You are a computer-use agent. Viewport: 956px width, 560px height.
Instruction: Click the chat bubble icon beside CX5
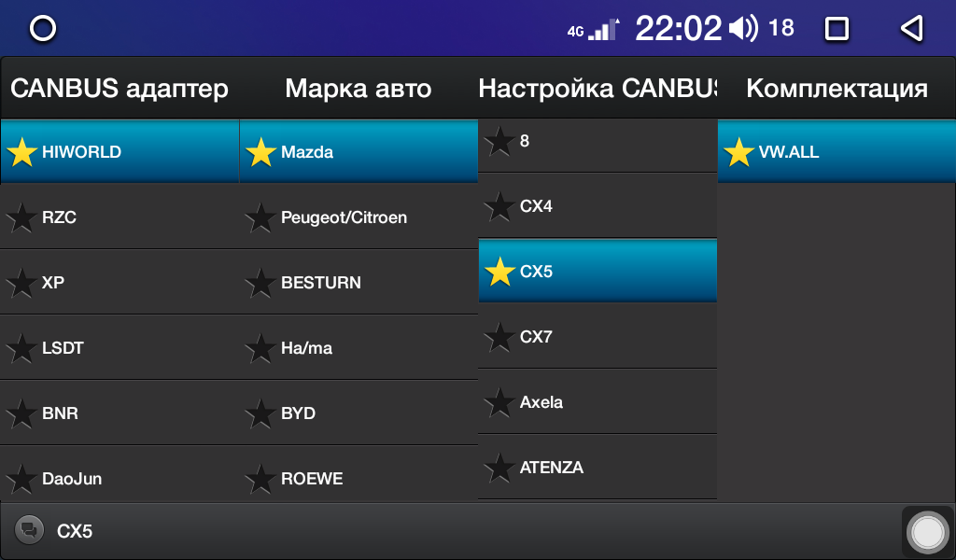click(29, 529)
